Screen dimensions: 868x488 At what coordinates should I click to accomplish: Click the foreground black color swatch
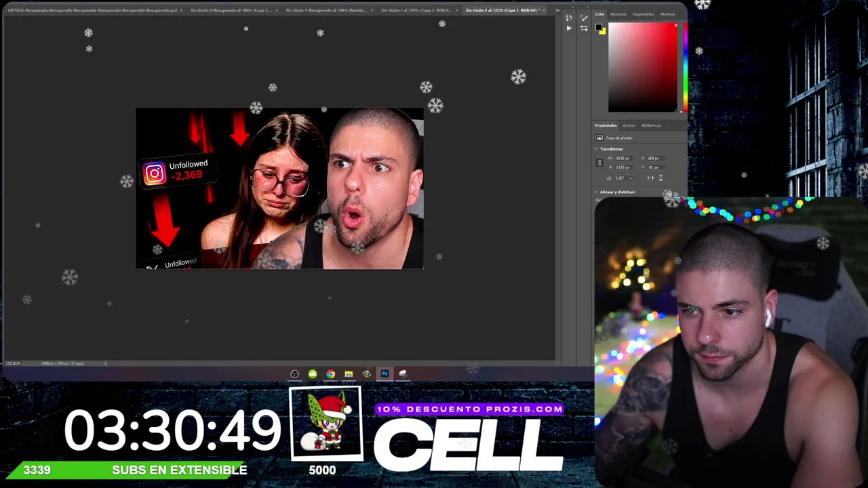coord(599,28)
